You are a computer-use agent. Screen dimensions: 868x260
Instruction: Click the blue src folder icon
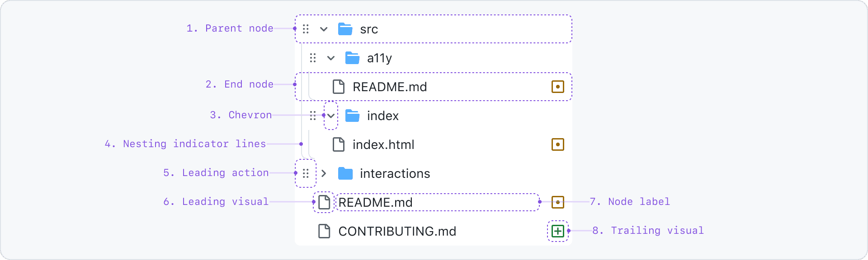click(345, 29)
